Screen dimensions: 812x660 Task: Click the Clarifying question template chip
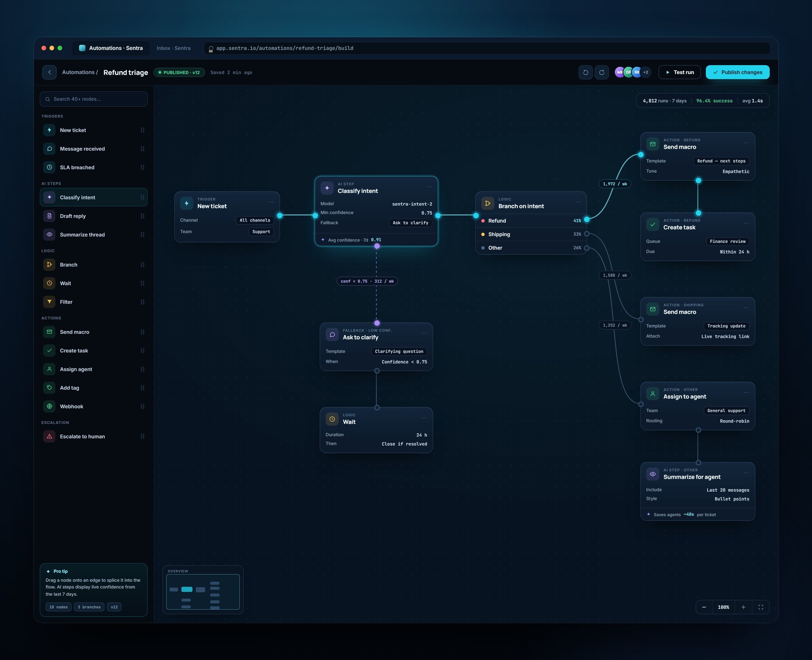pos(399,352)
